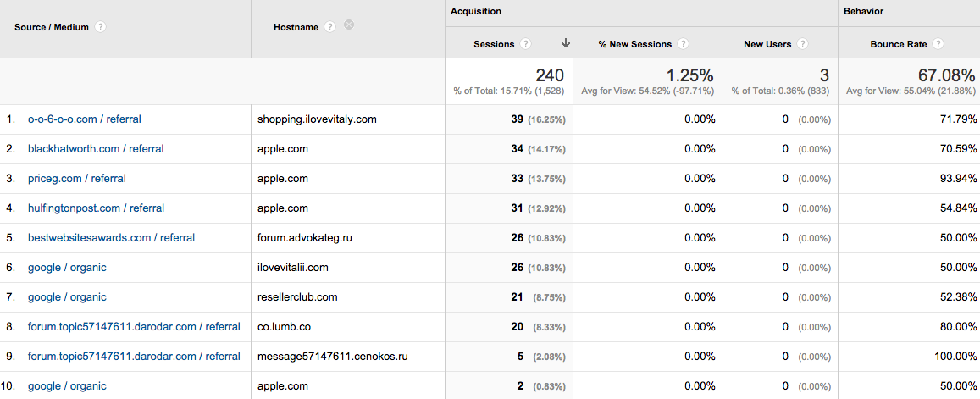
Task: Open blackhatworth.com / referral link
Action: pos(96,149)
